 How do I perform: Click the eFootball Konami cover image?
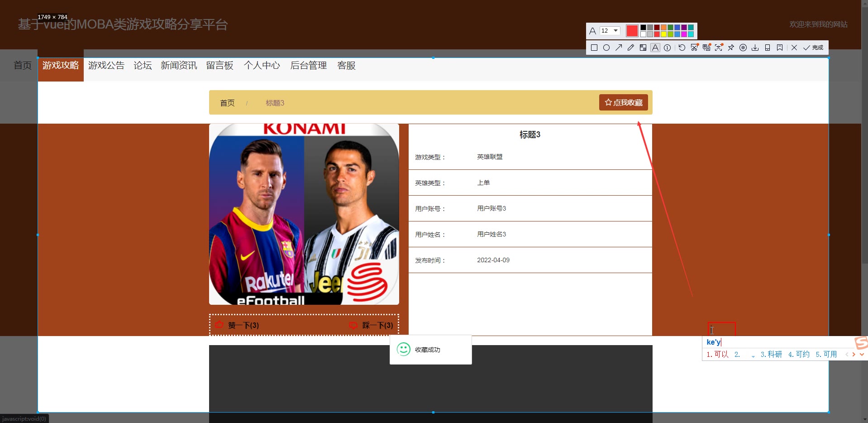tap(304, 214)
